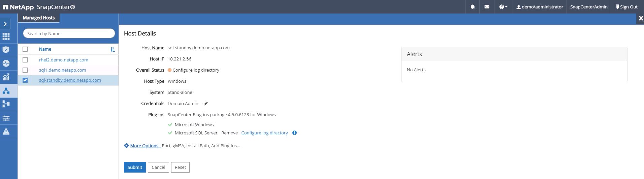Click the More Options gear icon
Image resolution: width=644 pixels, height=179 pixels.
(126, 146)
